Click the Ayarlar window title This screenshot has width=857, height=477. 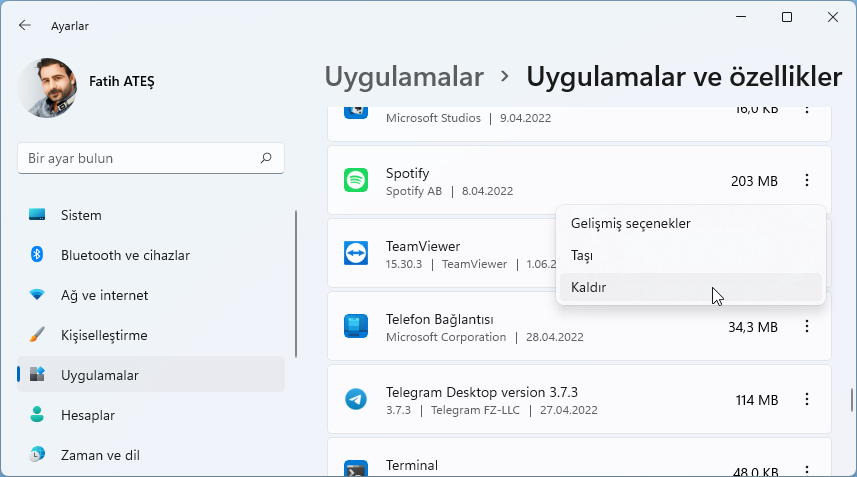click(x=70, y=26)
